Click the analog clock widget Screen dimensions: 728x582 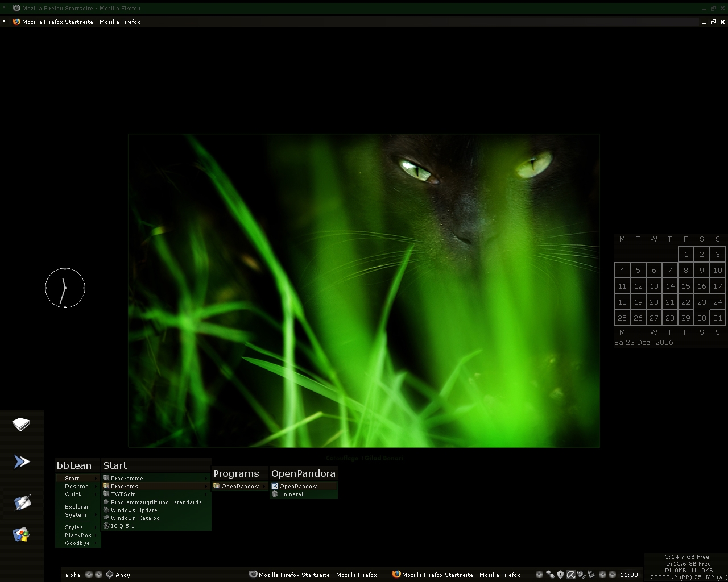coord(65,288)
